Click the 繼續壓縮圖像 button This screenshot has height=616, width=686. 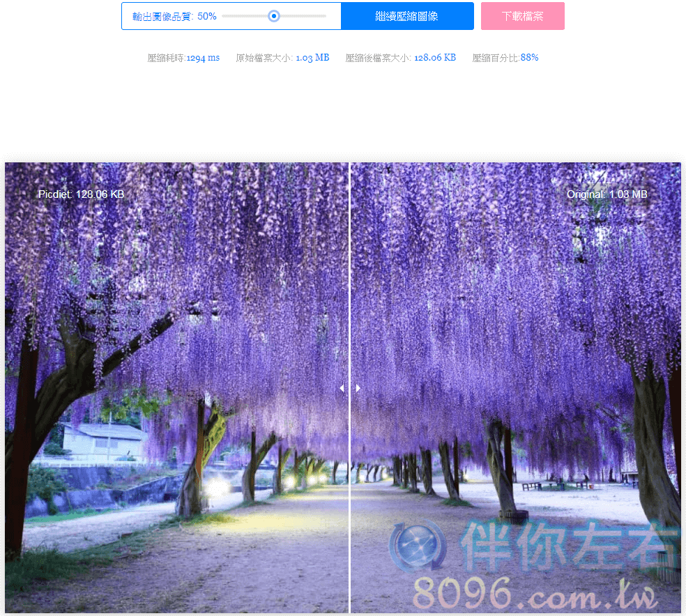[x=407, y=16]
